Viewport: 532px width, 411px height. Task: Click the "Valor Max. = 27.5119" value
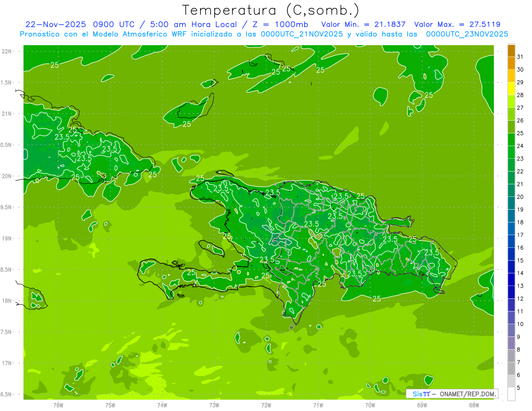pyautogui.click(x=457, y=24)
